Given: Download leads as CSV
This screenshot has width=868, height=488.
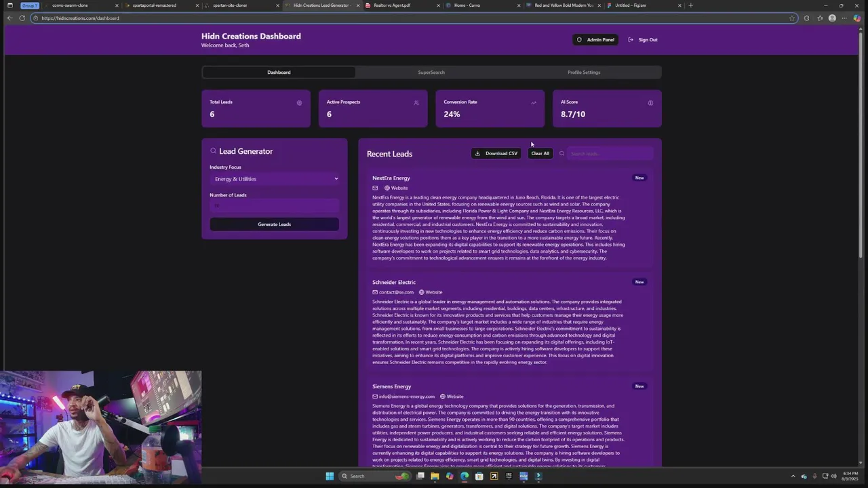Looking at the screenshot, I should (496, 153).
